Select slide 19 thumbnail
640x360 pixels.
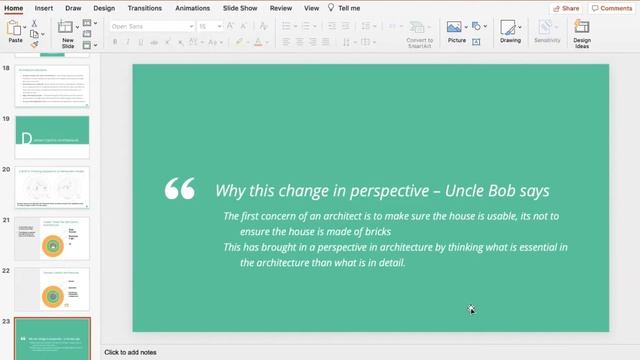[x=52, y=137]
